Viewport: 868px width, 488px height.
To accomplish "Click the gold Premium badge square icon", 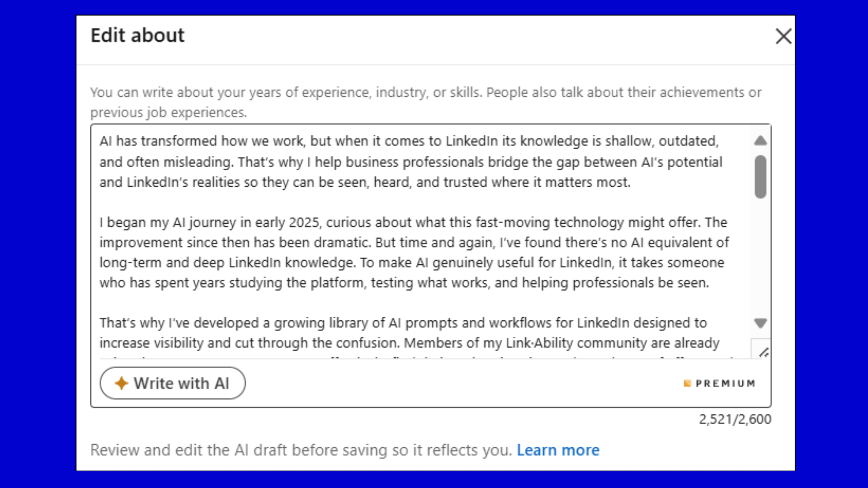I will pos(687,384).
